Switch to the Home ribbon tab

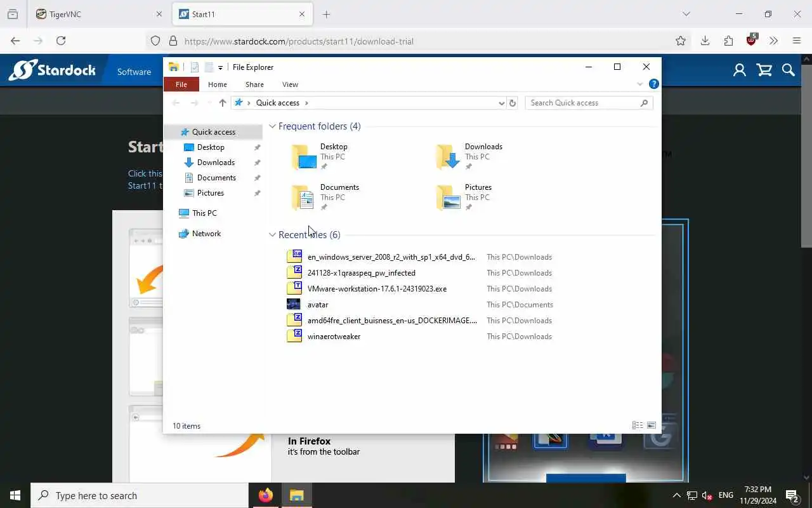(218, 84)
